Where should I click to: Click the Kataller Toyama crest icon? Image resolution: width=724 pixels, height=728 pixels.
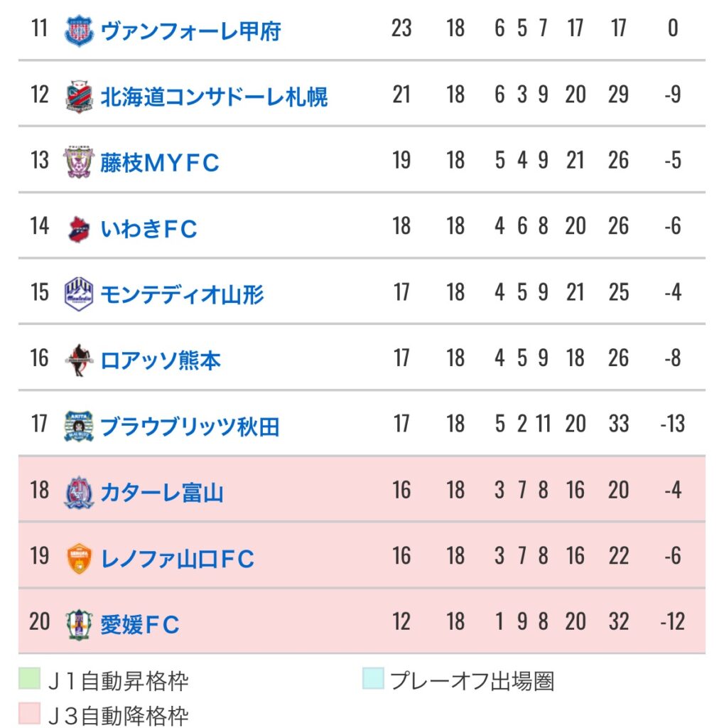(79, 492)
